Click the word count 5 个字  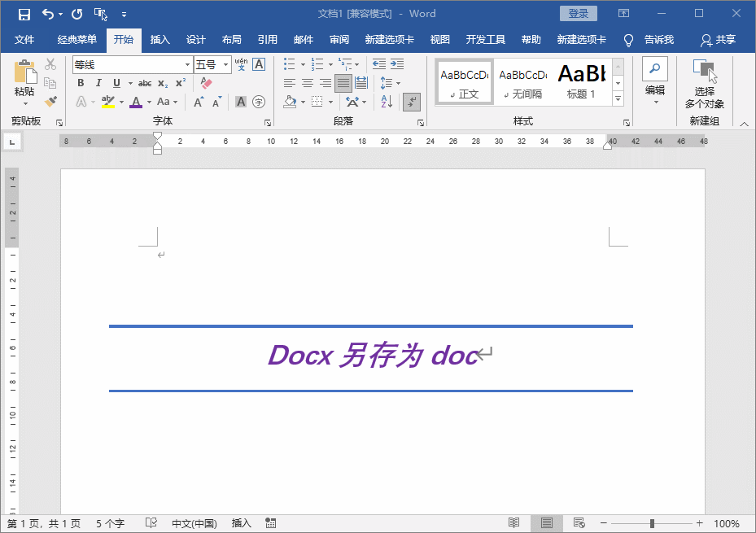pyautogui.click(x=110, y=523)
